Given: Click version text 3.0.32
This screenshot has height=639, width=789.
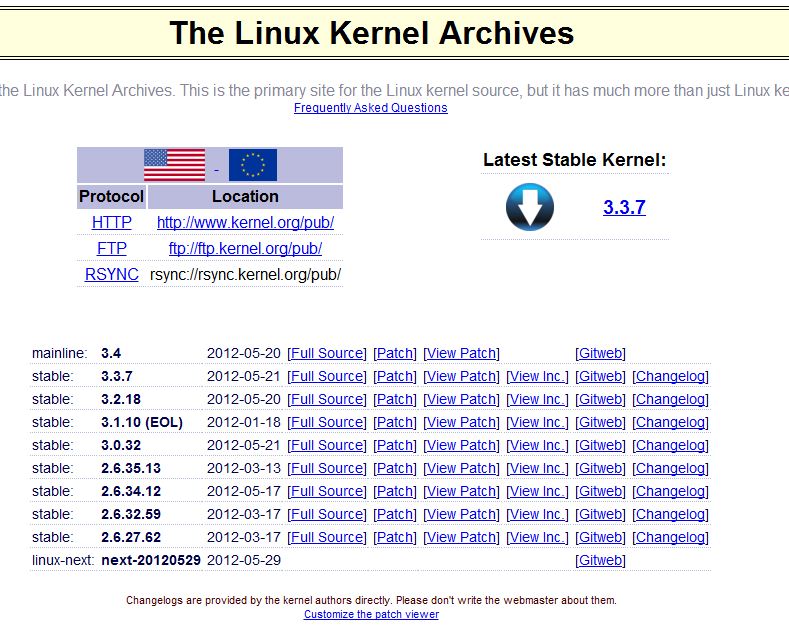Looking at the screenshot, I should (121, 445).
